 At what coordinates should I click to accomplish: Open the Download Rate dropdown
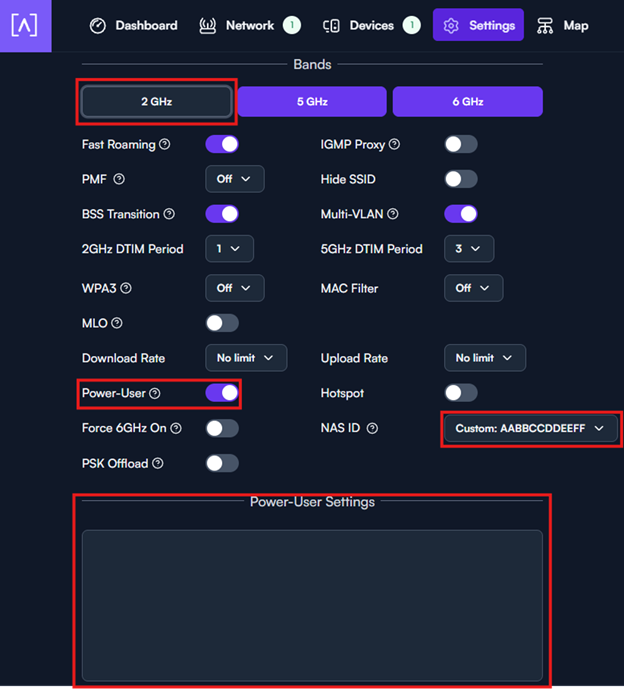246,358
